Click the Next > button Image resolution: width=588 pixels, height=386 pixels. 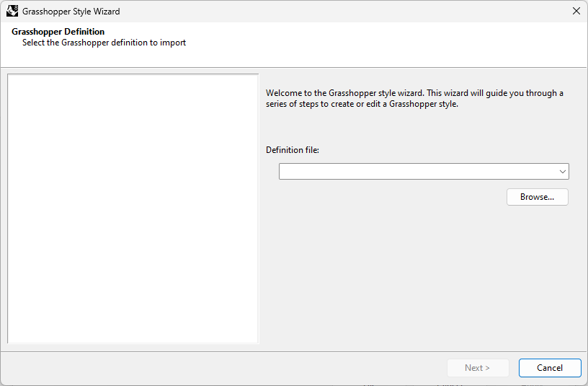(478, 368)
